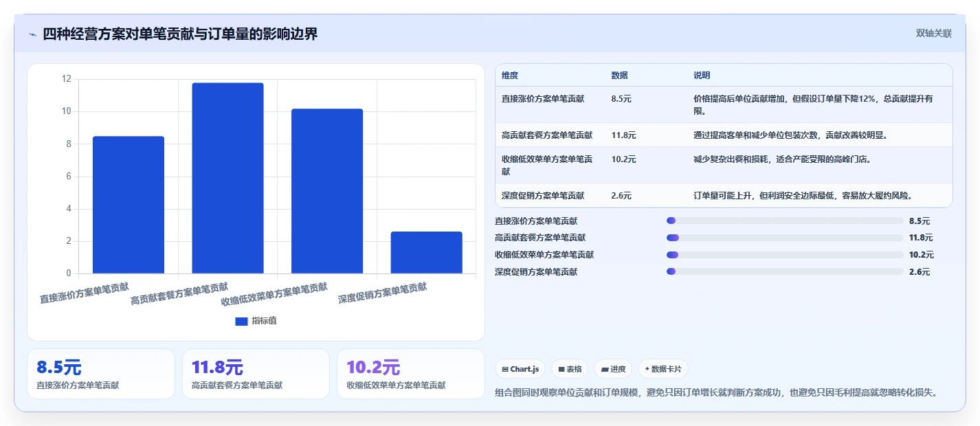Click progress list label 深度促销方案单笔贡献
The image size is (980, 426).
coord(536,272)
